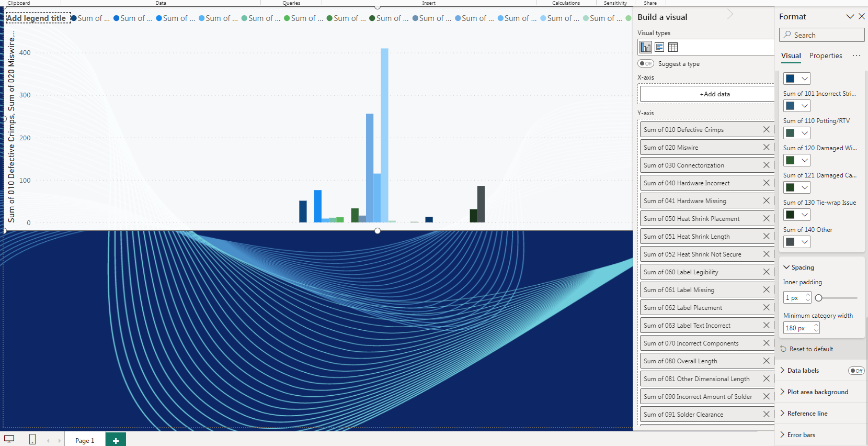This screenshot has height=446, width=868.
Task: Remove Sum of 041 Hardware Missing field
Action: coord(766,200)
